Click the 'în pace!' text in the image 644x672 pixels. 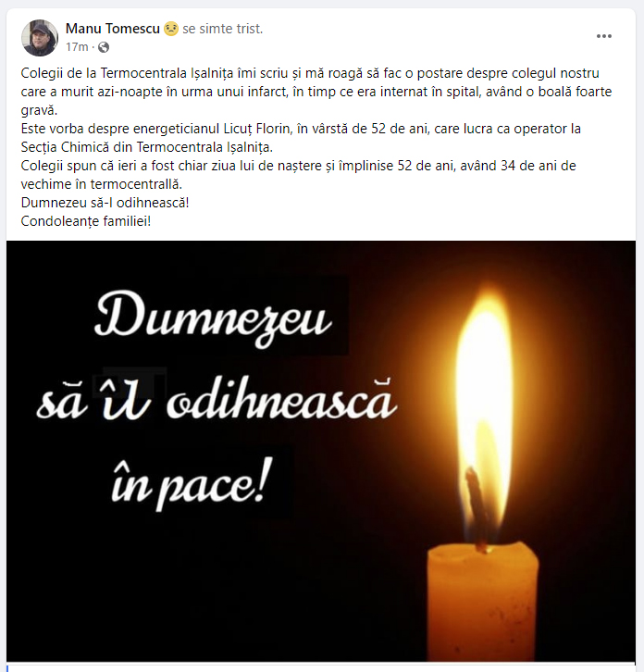[192, 483]
